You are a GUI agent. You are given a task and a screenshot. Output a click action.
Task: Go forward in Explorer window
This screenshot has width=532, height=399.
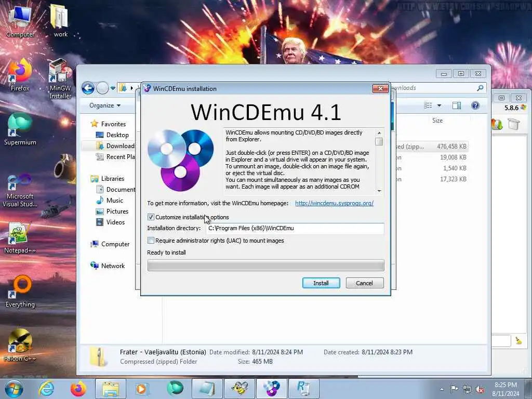pos(102,88)
